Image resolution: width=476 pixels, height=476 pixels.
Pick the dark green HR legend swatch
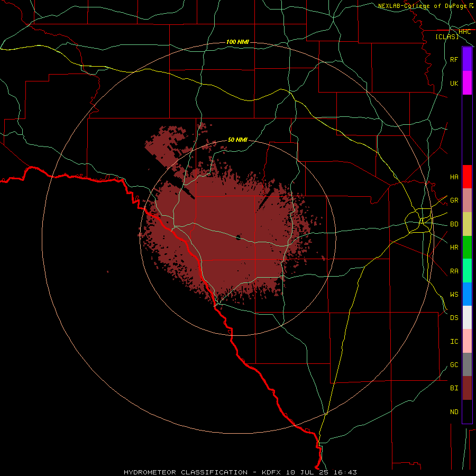[467, 248]
